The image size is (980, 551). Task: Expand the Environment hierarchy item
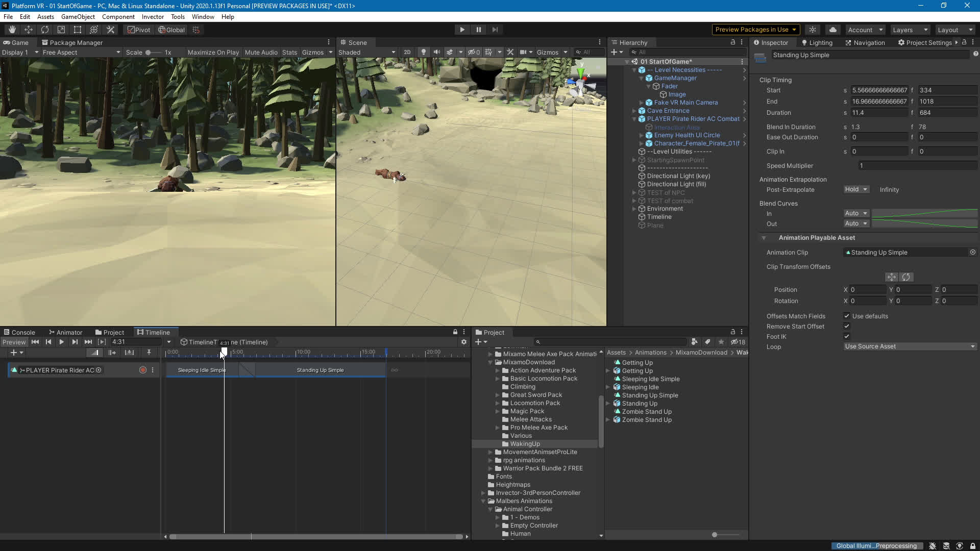[634, 209]
